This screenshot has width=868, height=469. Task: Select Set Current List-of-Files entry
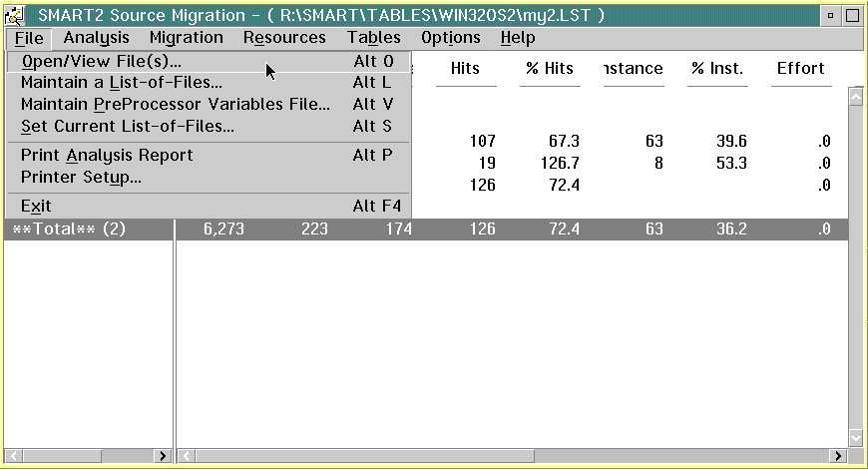coord(127,127)
